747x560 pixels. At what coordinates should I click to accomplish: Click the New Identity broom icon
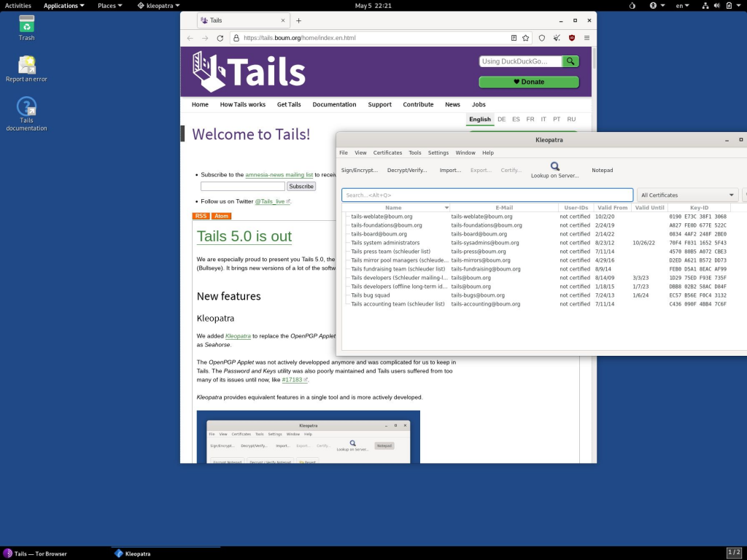click(x=557, y=38)
